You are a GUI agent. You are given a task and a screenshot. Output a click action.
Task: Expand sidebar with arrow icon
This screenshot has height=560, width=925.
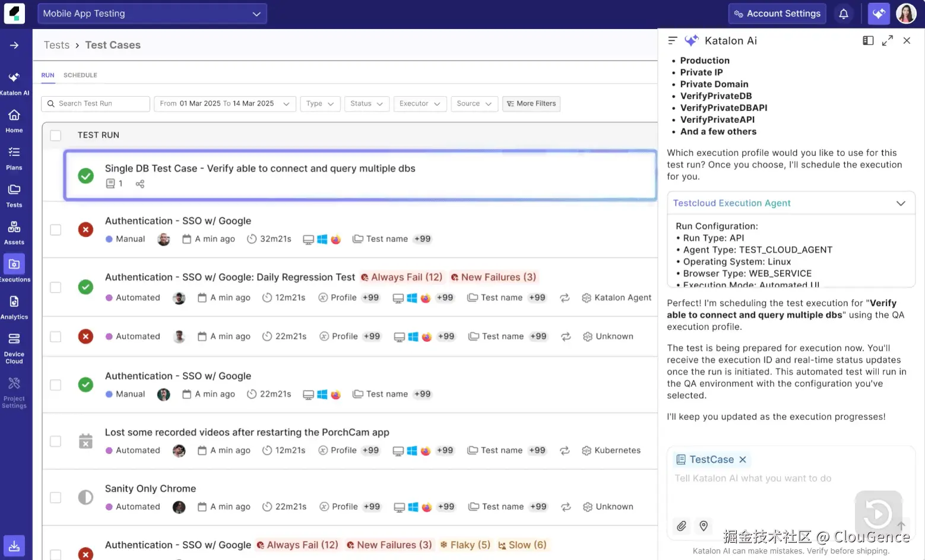click(x=14, y=46)
